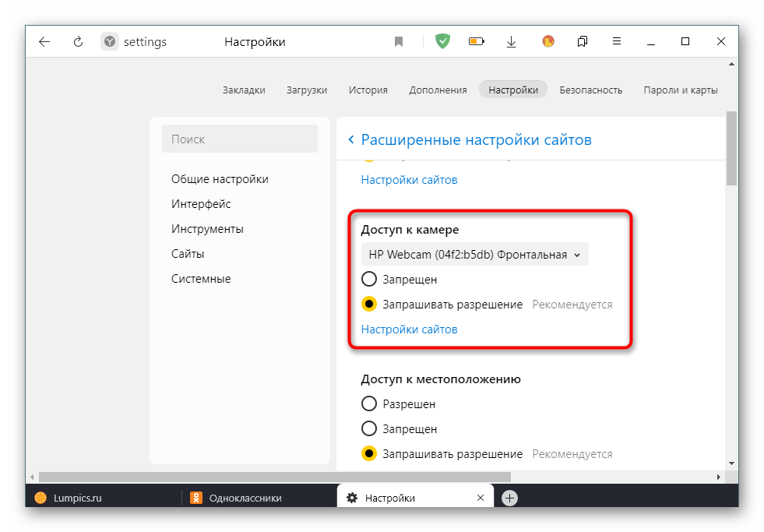Click the bookmark flag icon
The height and width of the screenshot is (532, 764).
[399, 42]
